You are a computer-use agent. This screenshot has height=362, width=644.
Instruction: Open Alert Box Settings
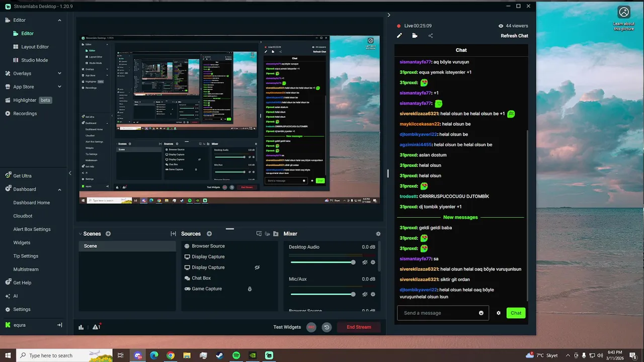click(x=32, y=229)
